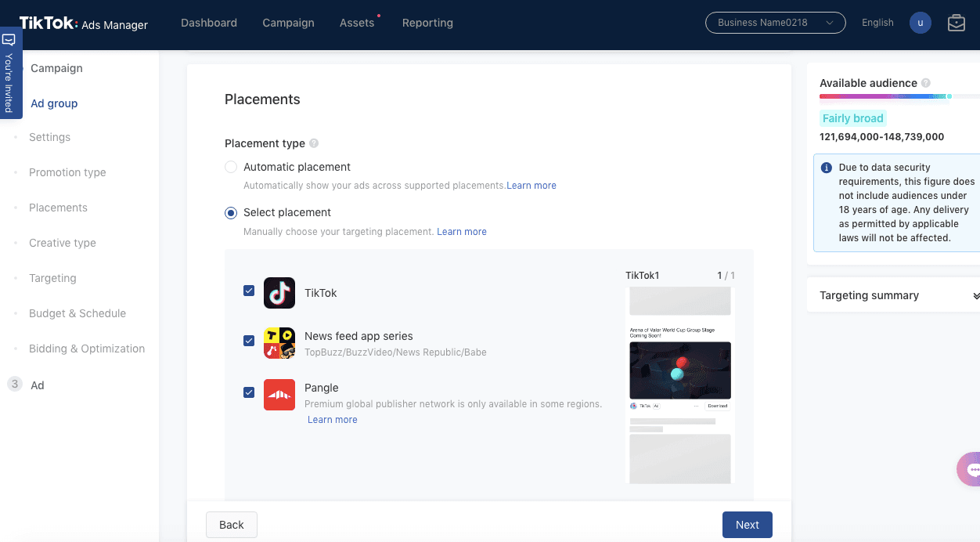Image resolution: width=980 pixels, height=542 pixels.
Task: Open the English language selector
Action: (x=877, y=23)
